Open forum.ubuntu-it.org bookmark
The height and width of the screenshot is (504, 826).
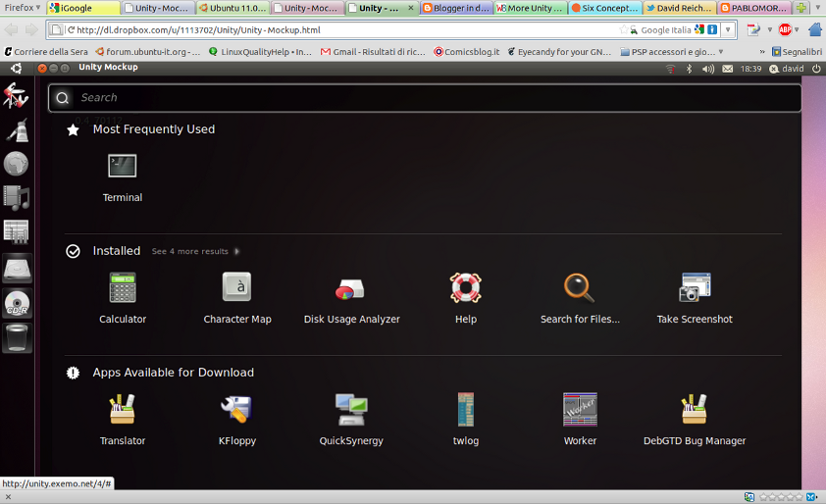(x=148, y=52)
